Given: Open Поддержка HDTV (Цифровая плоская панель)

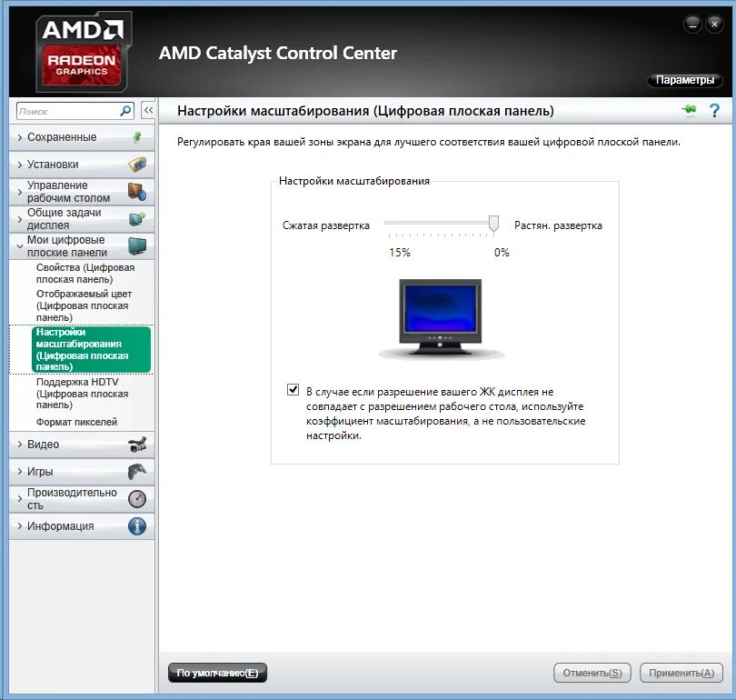Looking at the screenshot, I should point(82,394).
